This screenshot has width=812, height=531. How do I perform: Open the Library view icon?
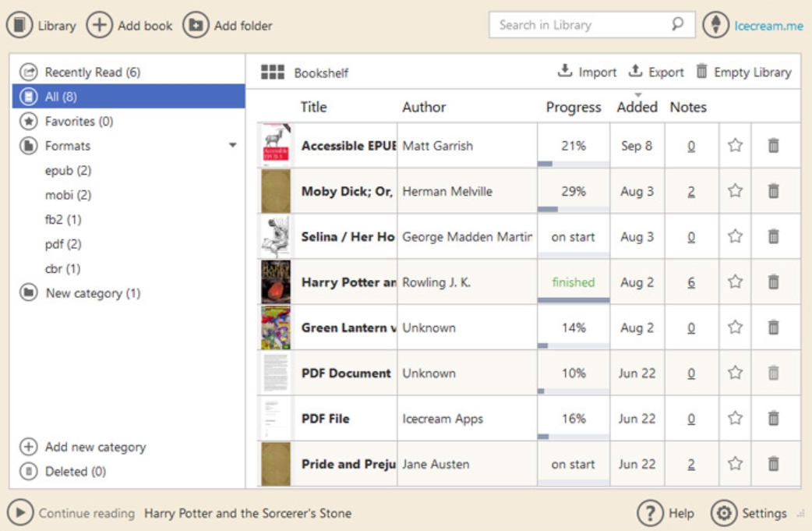[x=19, y=25]
